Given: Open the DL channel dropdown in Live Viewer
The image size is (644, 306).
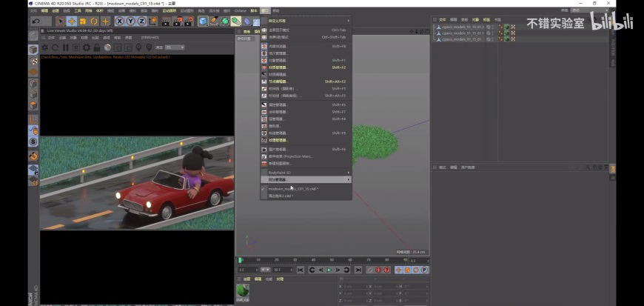Looking at the screenshot, I should click(175, 47).
